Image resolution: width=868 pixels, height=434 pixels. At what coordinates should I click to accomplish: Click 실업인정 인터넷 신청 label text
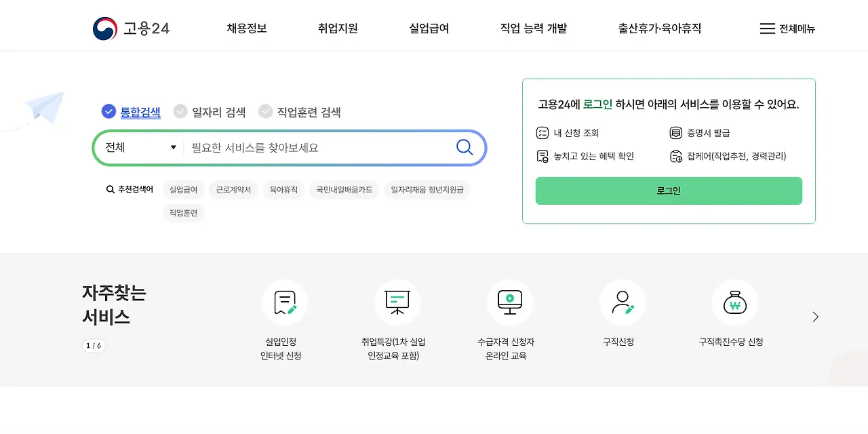pyautogui.click(x=281, y=349)
